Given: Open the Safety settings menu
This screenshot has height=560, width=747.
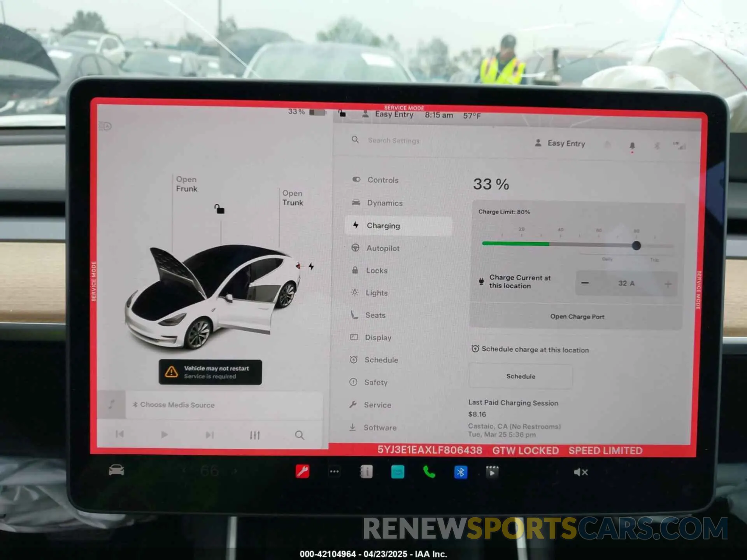Looking at the screenshot, I should click(x=368, y=382).
